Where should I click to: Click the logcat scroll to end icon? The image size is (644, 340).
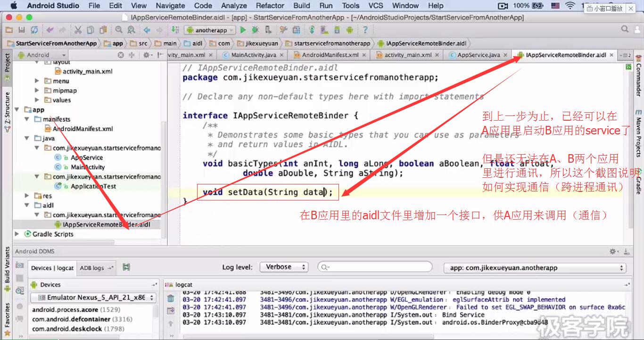pos(171,310)
